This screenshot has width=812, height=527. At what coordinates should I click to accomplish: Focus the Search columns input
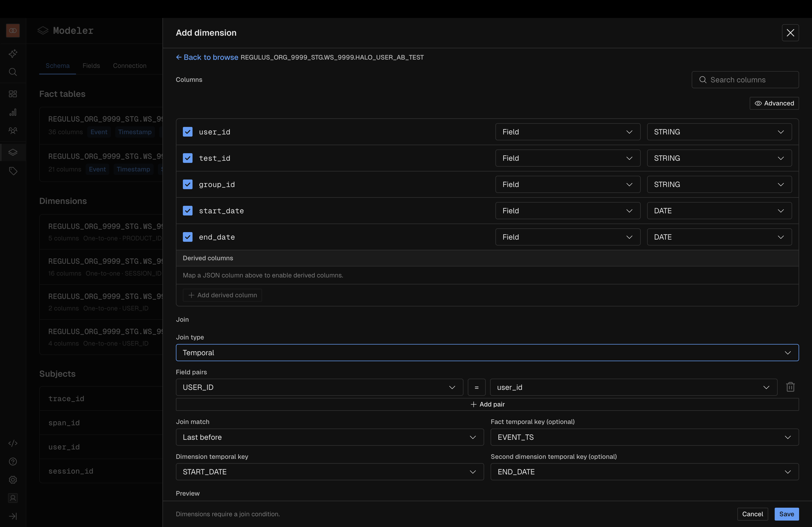pos(745,80)
